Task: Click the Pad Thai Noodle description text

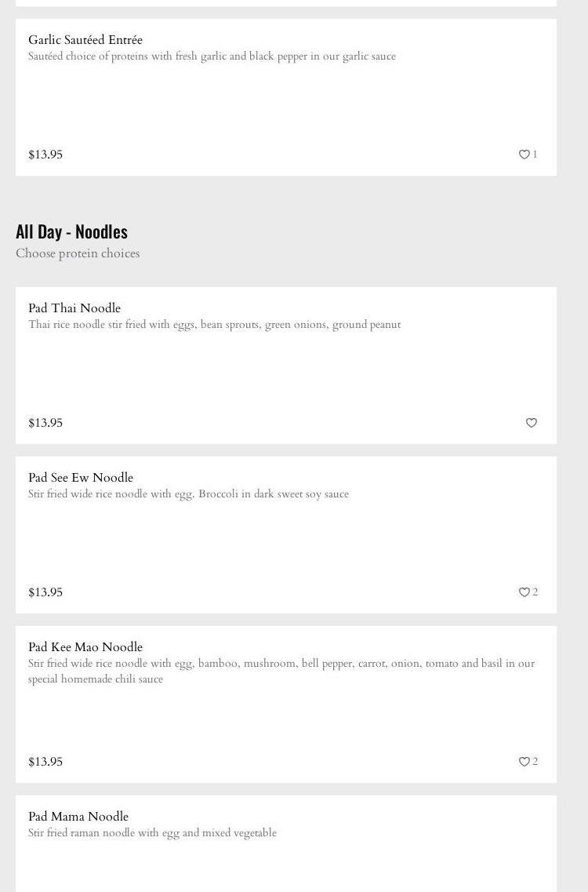Action: [x=214, y=325]
